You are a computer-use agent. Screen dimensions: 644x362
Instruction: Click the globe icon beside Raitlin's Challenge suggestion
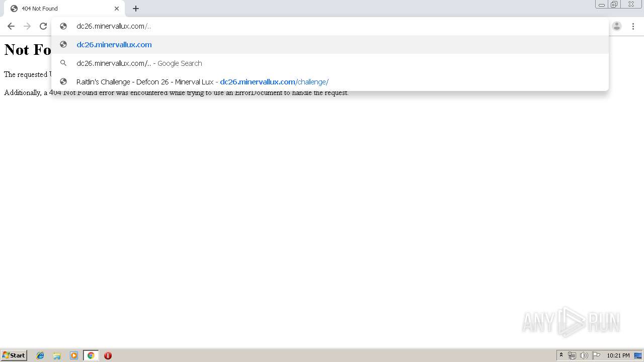click(63, 82)
